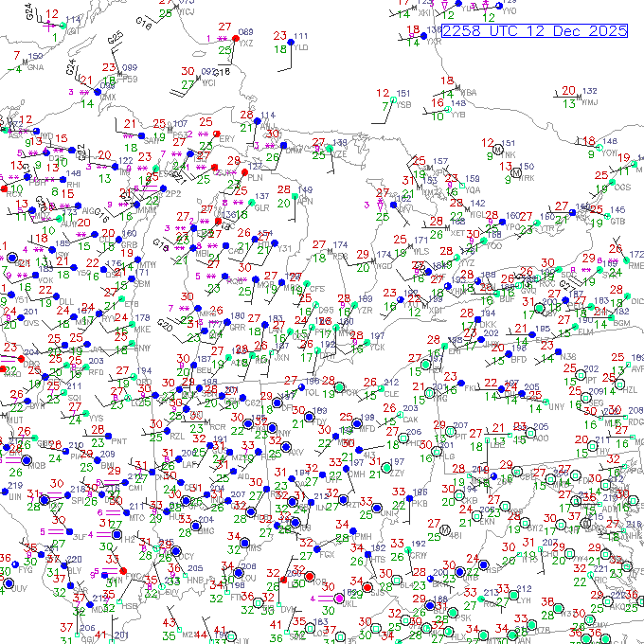The image size is (644, 644).
Task: Select the CRW station identifier
Action: [x=418, y=555]
